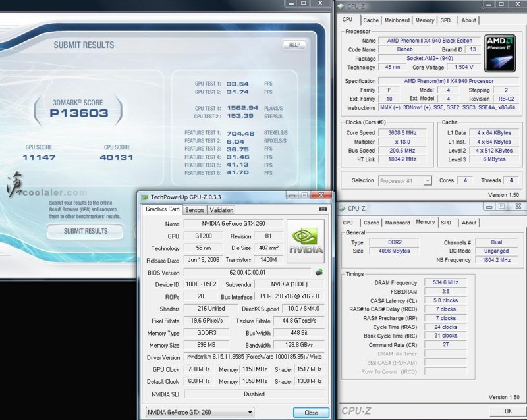Open the Mainboard tab in the CPU-Z timings window
This screenshot has width=527, height=420.
tap(398, 223)
